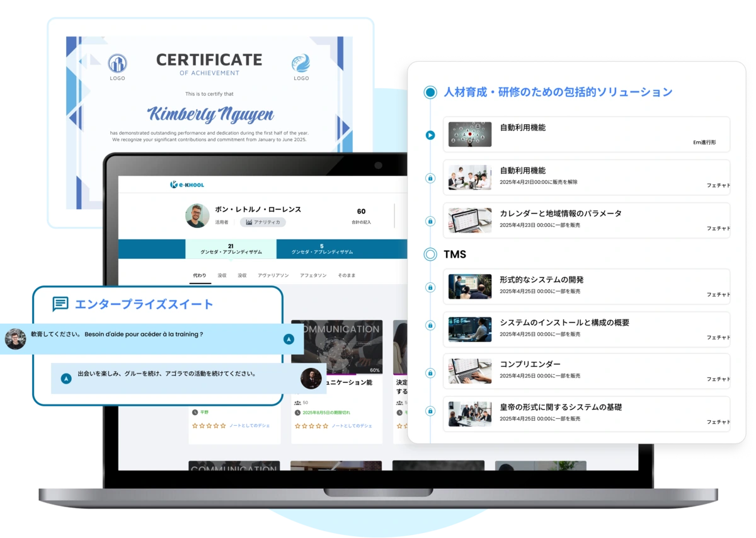Open the COMMUNICATION course thumbnail
This screenshot has height=538, width=756.
coord(336,345)
